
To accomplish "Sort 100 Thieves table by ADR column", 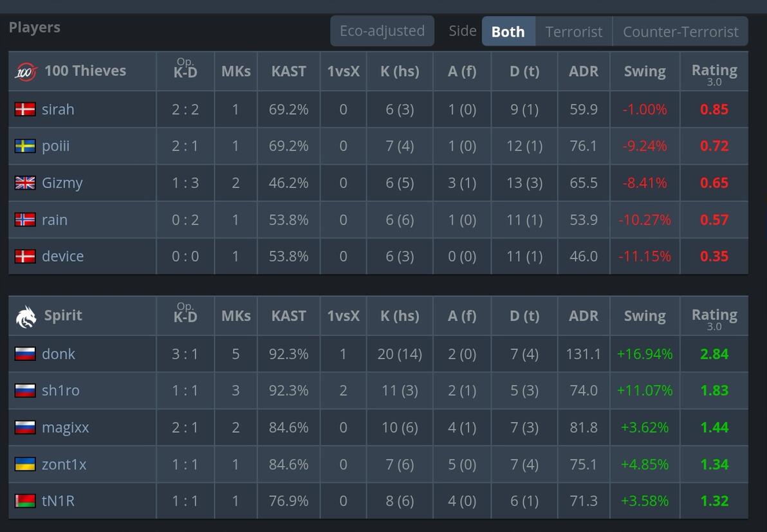I will (x=584, y=71).
